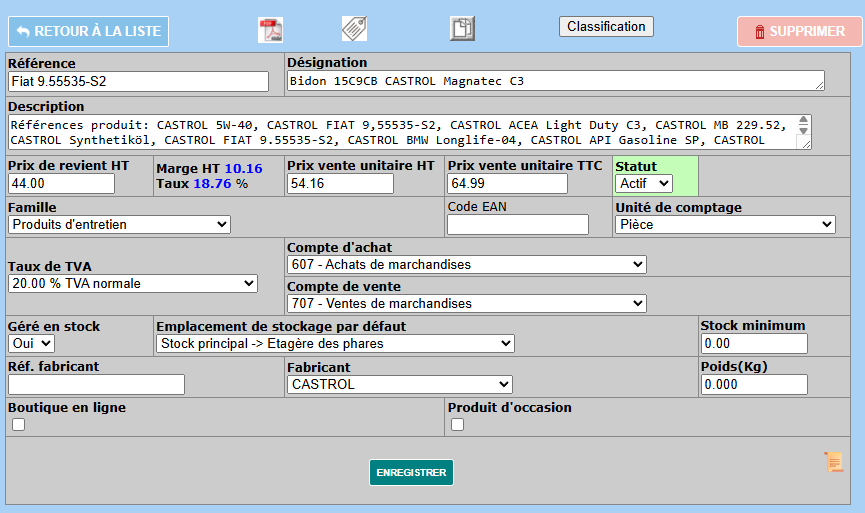Click the Prix de revient HT field
Image resolution: width=865 pixels, height=513 pixels.
coord(61,184)
